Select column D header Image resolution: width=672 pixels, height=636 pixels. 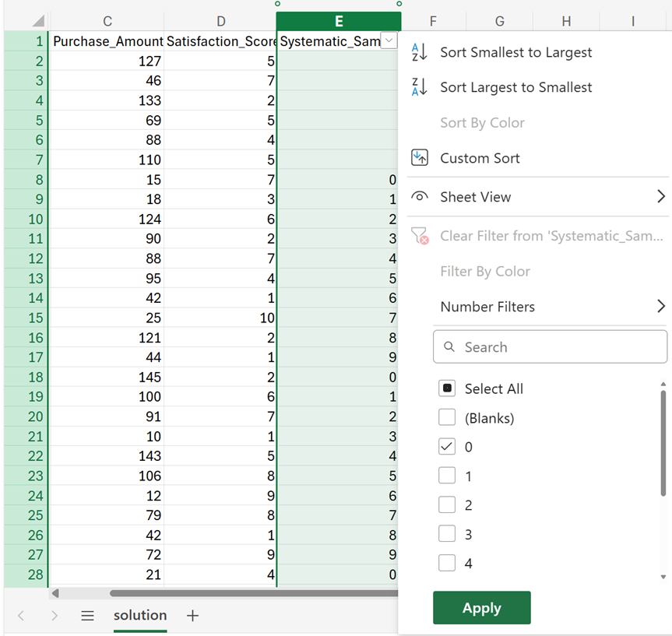(x=220, y=21)
